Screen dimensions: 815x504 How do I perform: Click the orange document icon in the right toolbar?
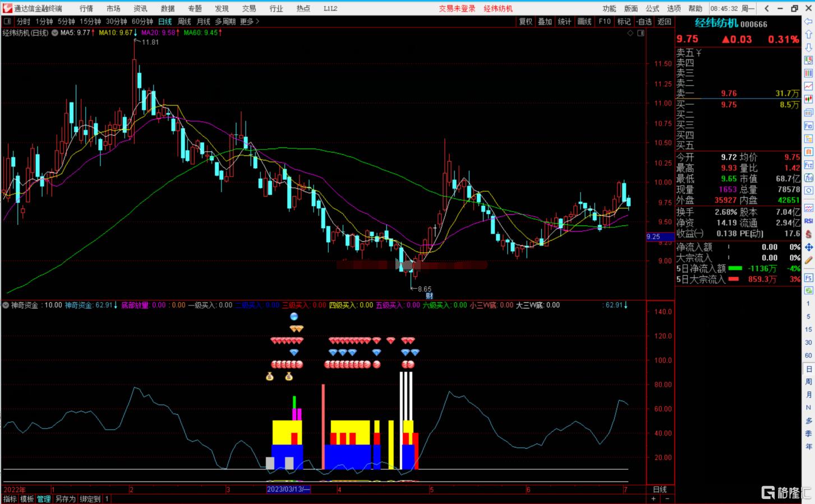808,152
